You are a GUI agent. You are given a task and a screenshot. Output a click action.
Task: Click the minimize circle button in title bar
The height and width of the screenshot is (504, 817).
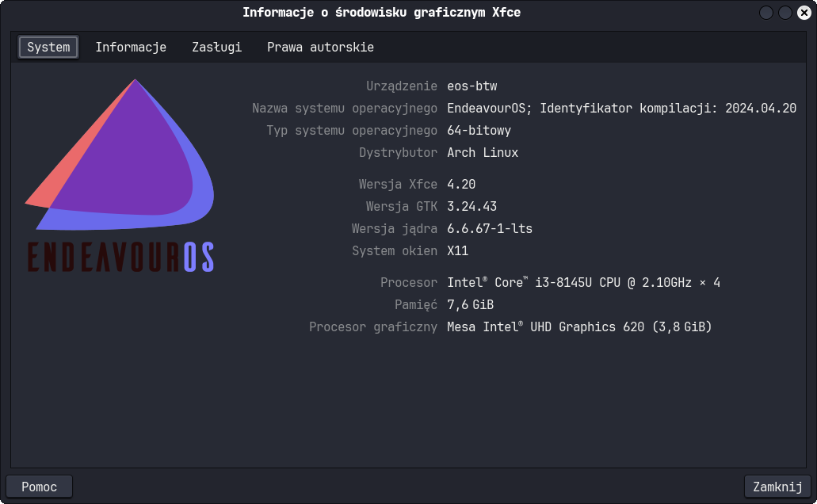click(766, 13)
